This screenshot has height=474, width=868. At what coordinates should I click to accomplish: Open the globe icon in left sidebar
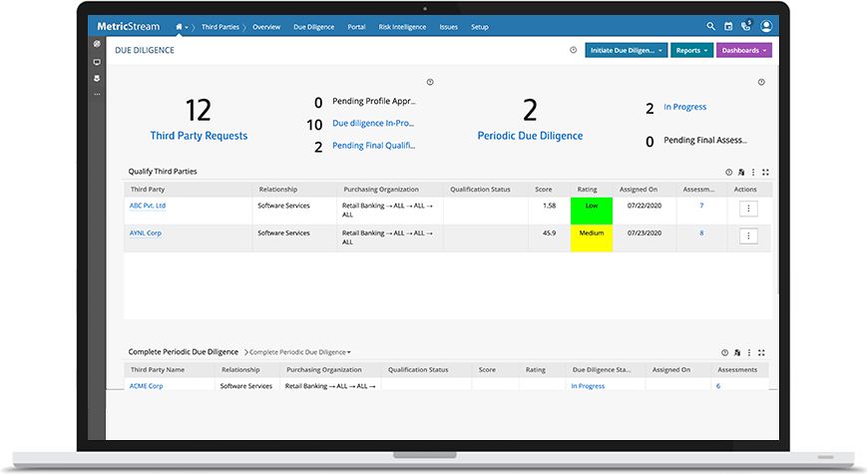(x=97, y=44)
